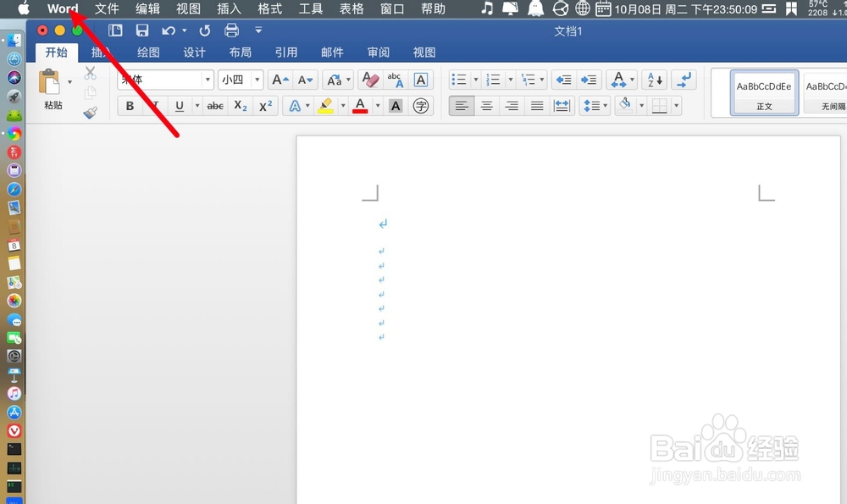Click in the blank document page
The width and height of the screenshot is (847, 504).
coord(568,319)
